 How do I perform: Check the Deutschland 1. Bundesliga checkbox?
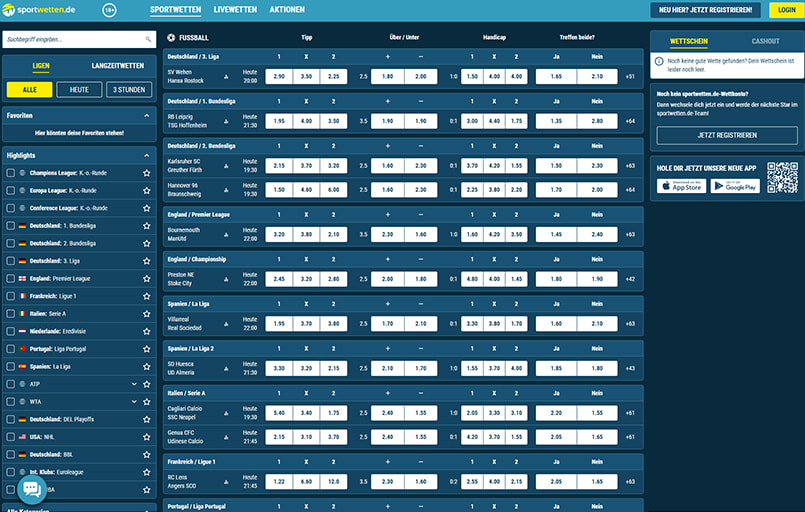pyautogui.click(x=10, y=226)
